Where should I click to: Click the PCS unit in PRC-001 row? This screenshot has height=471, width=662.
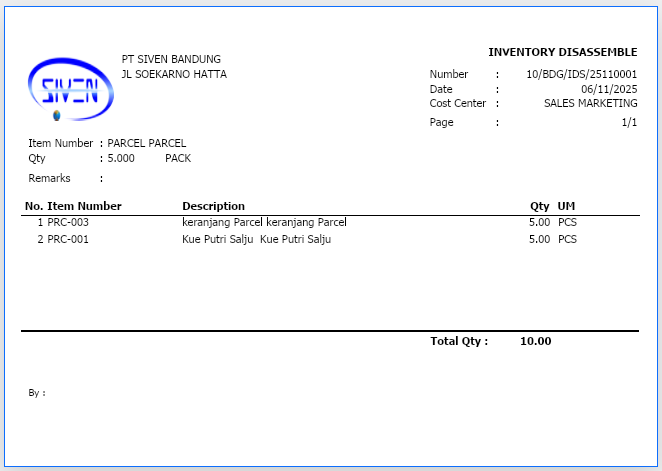567,239
